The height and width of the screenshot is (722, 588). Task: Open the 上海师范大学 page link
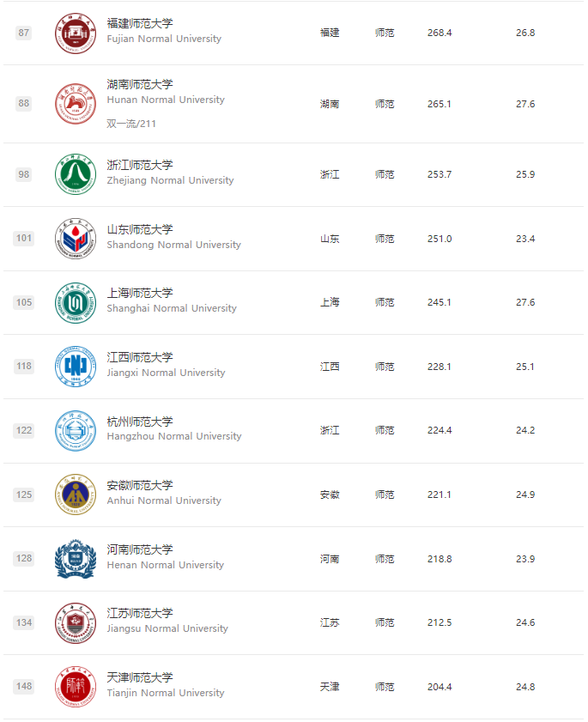point(139,293)
